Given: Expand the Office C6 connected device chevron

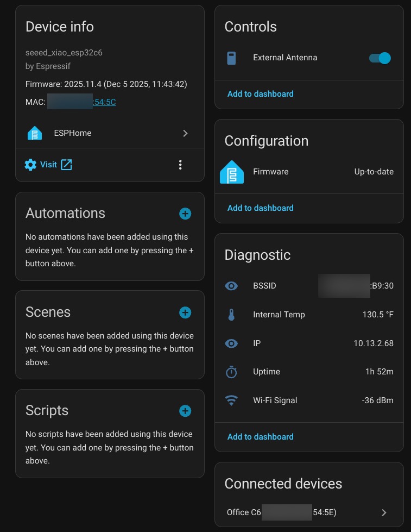Looking at the screenshot, I should [384, 512].
